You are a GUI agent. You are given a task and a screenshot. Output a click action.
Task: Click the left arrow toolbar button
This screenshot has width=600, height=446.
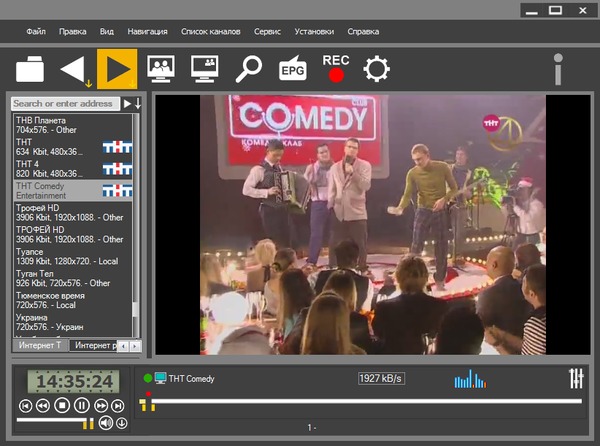click(x=72, y=70)
